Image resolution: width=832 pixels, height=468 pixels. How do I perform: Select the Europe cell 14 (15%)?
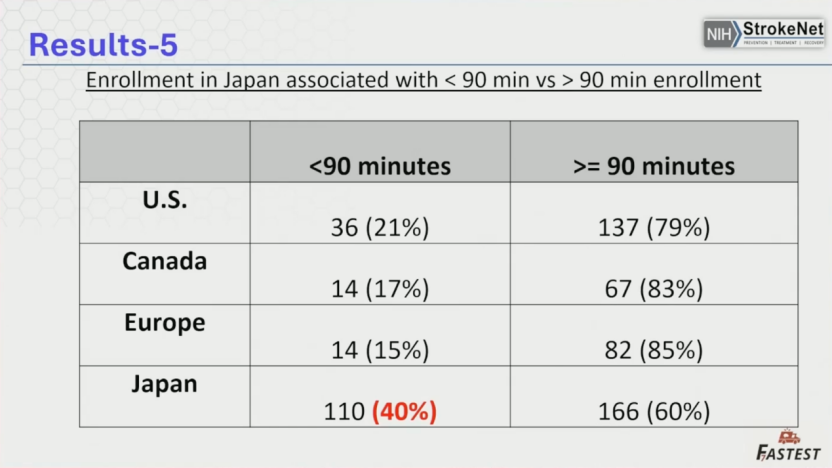click(x=380, y=351)
